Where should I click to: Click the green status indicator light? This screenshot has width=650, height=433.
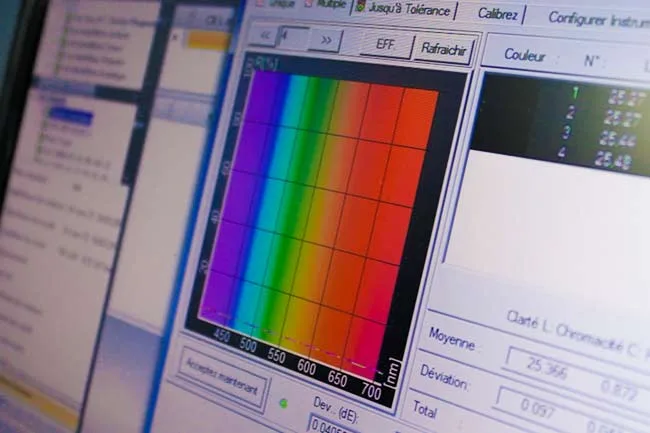284,403
